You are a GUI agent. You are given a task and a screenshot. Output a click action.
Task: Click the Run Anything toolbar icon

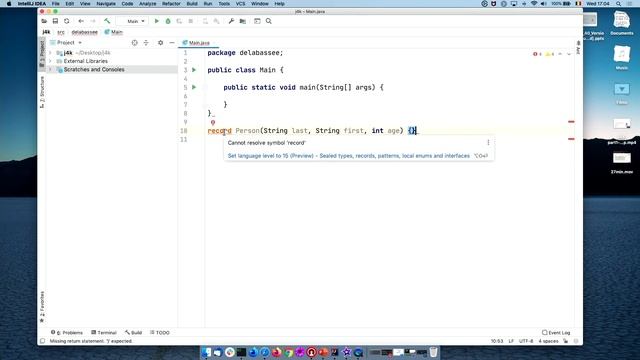pos(257,21)
